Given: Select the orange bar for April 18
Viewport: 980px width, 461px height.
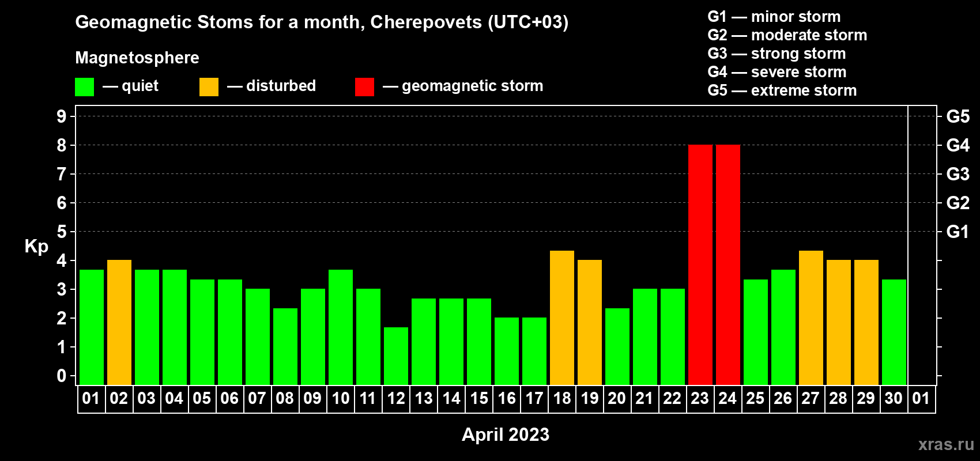Looking at the screenshot, I should click(x=562, y=318).
